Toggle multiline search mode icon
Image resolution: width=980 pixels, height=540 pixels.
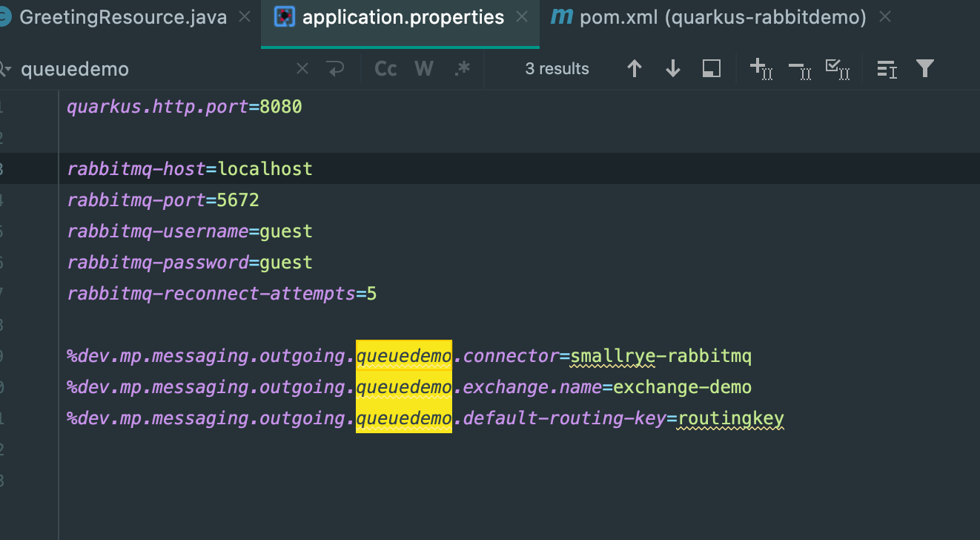(x=887, y=69)
